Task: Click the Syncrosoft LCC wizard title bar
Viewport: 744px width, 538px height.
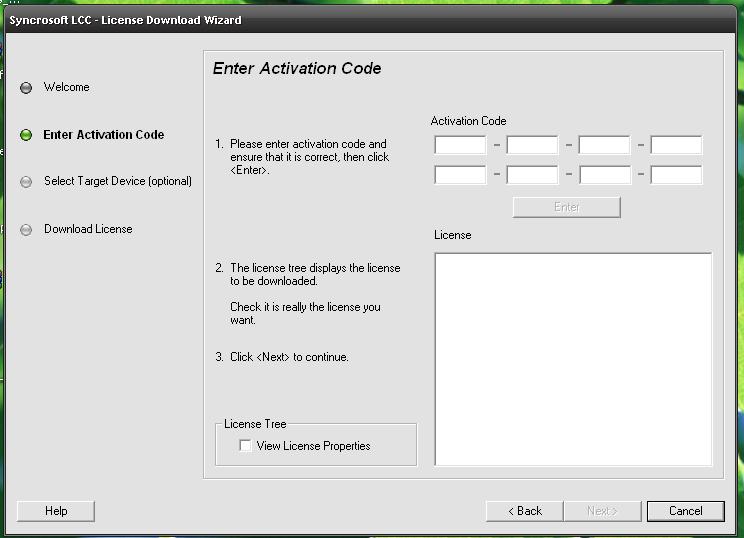Action: coord(370,20)
